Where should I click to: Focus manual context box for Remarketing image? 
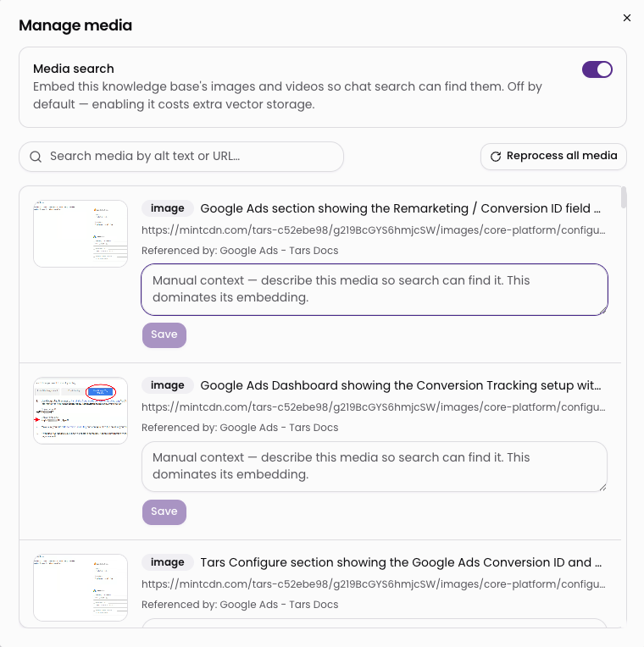(374, 290)
